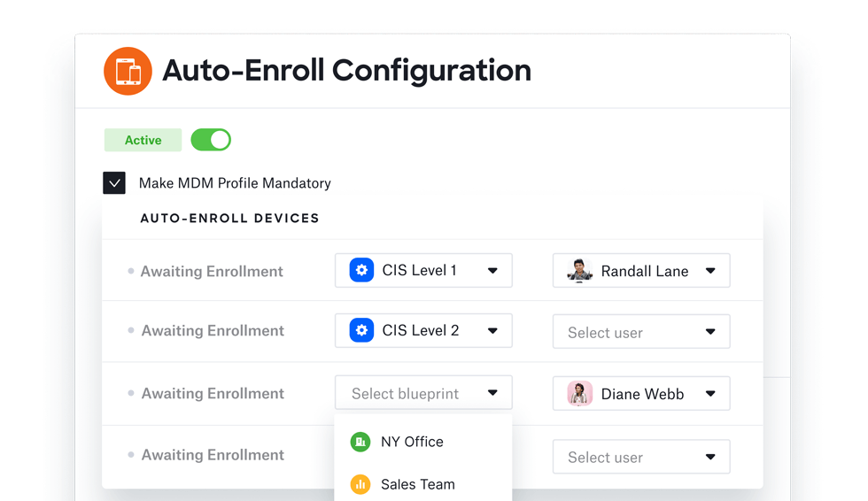Click Randall Lane's avatar picture
The width and height of the screenshot is (868, 501).
coord(579,271)
